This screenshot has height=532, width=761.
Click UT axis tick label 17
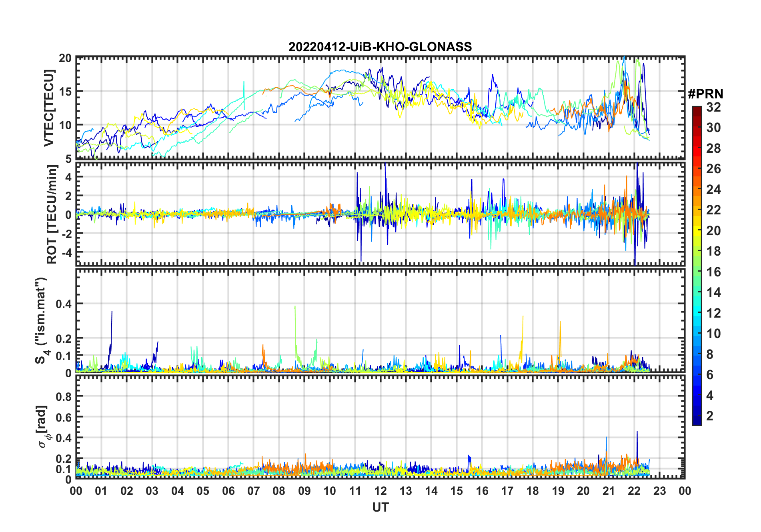click(x=507, y=491)
